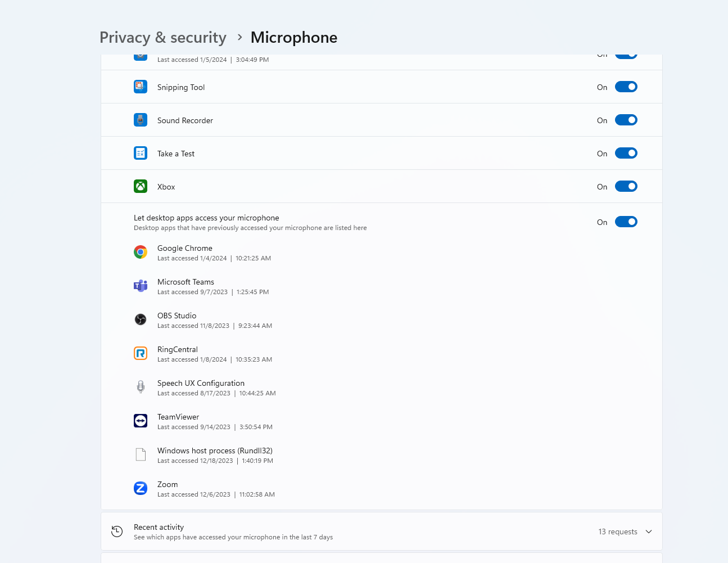Click the Snipping Tool app icon
The image size is (728, 563).
[x=141, y=87]
